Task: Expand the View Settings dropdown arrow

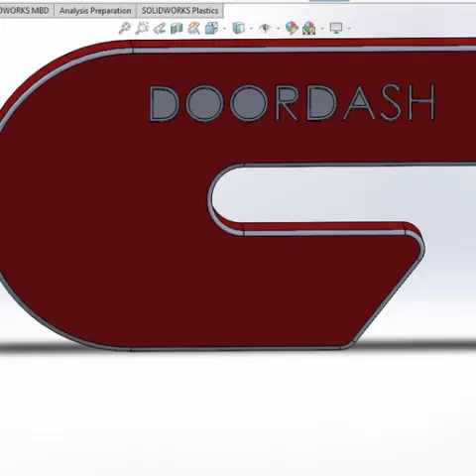Action: tap(349, 29)
